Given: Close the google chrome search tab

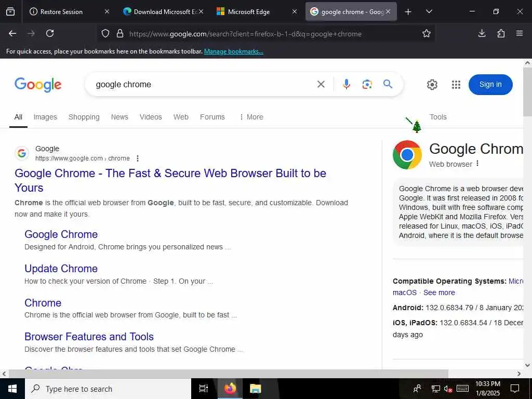Looking at the screenshot, I should click(388, 11).
